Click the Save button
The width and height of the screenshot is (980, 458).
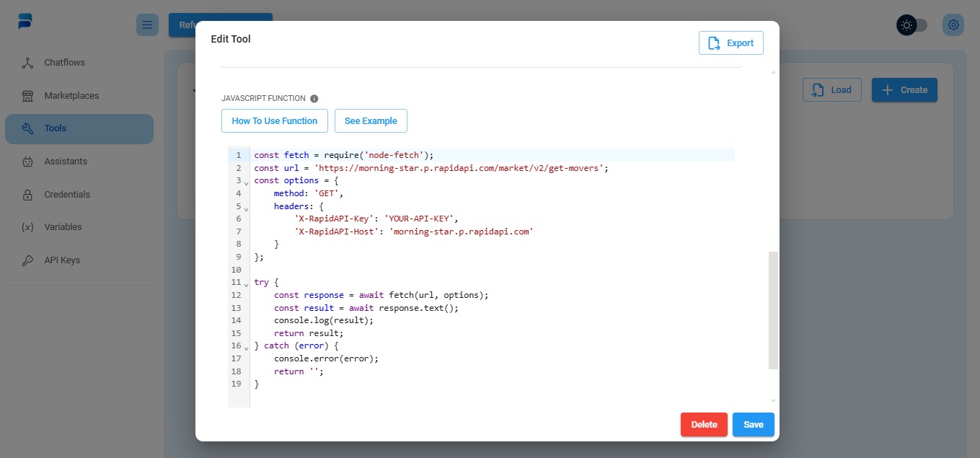(753, 425)
